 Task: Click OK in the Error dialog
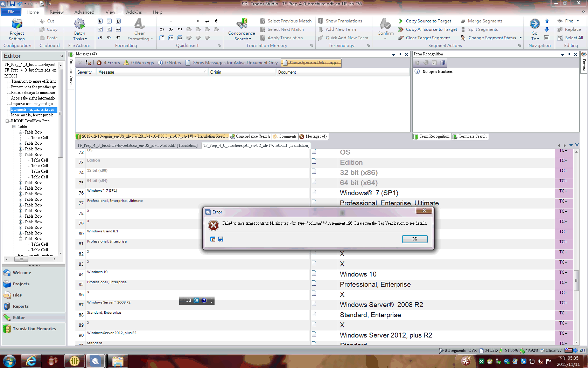point(414,239)
